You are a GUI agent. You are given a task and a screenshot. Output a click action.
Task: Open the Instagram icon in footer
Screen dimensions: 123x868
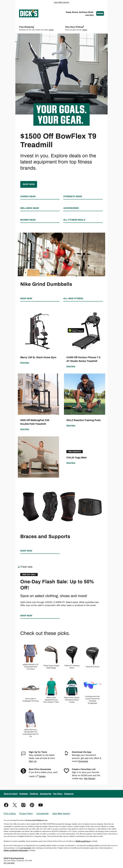[x=23, y=805]
